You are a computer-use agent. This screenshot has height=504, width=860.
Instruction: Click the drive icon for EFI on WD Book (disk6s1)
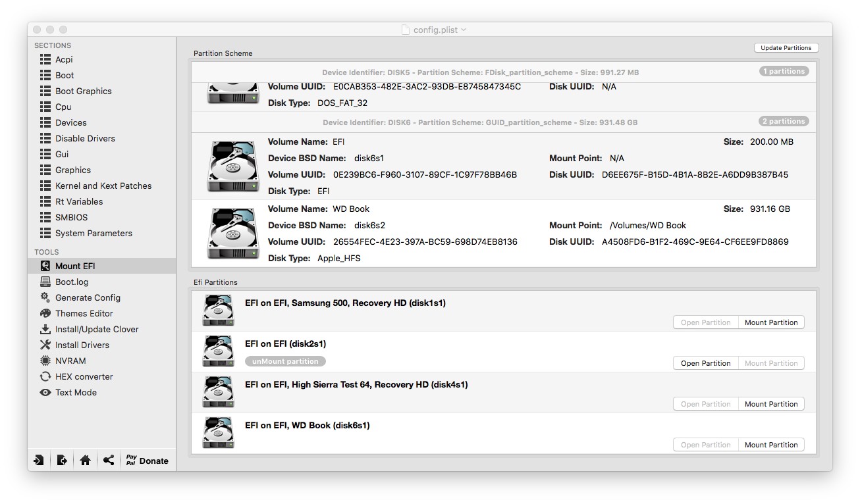[218, 433]
